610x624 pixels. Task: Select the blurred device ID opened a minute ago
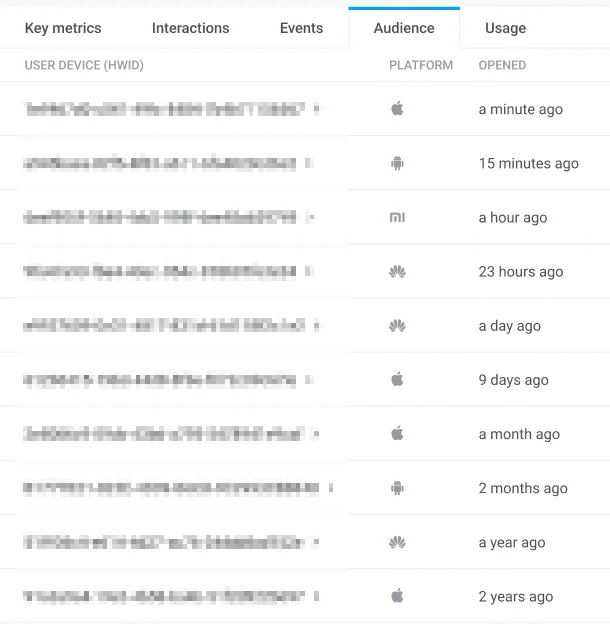pyautogui.click(x=165, y=109)
